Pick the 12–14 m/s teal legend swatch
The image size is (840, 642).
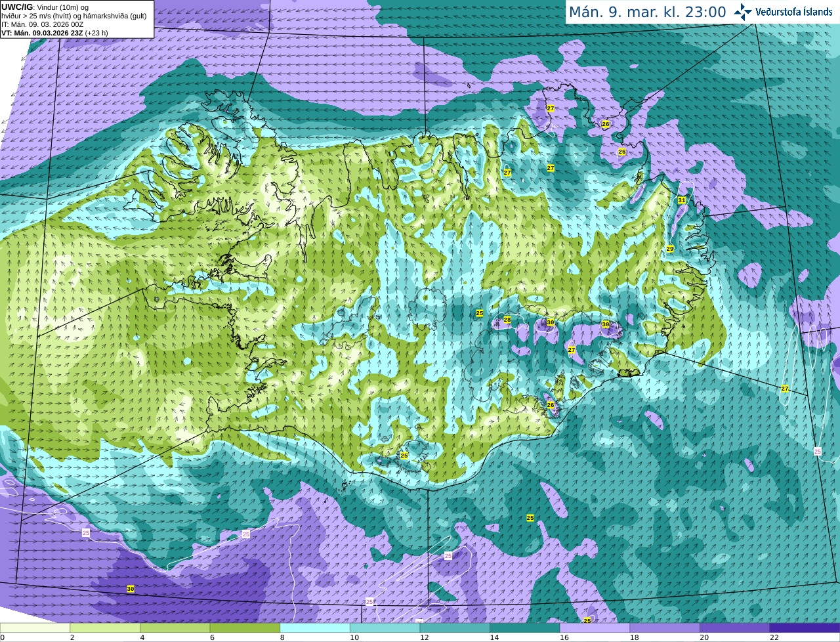[455, 628]
